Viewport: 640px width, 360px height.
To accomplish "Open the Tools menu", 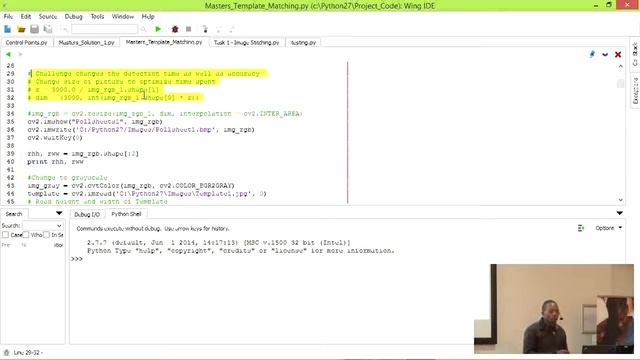I will coord(97,16).
